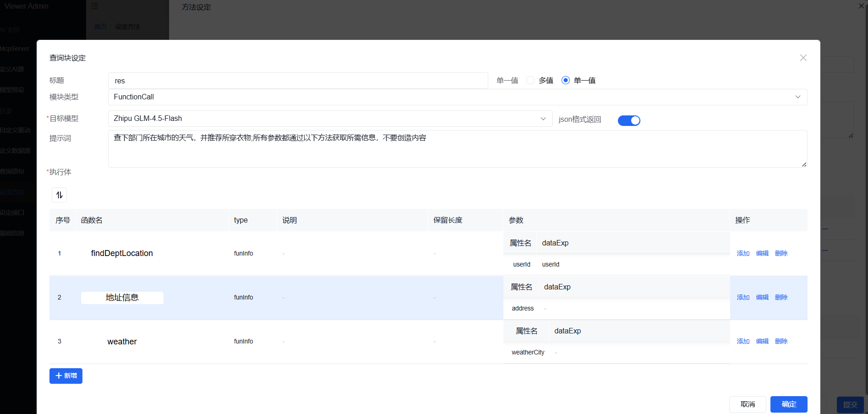Image resolution: width=868 pixels, height=414 pixels.
Task: Disable the json格式返回 switch
Action: [x=629, y=120]
